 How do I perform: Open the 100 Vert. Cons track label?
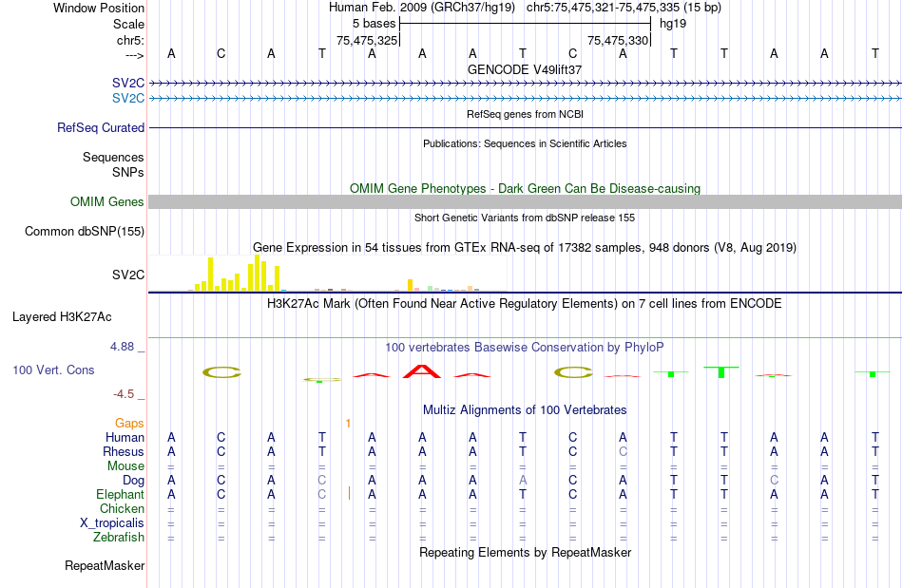[x=53, y=370]
